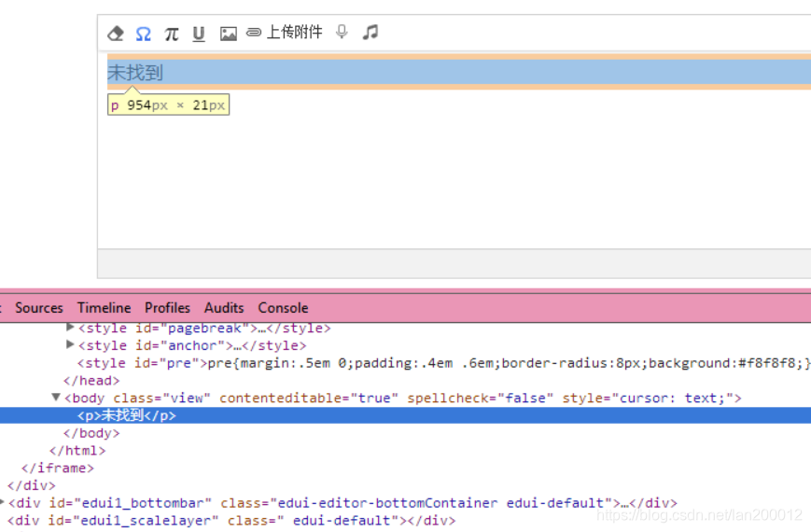
Task: Select the edui1_scalelayer div row
Action: click(x=231, y=521)
